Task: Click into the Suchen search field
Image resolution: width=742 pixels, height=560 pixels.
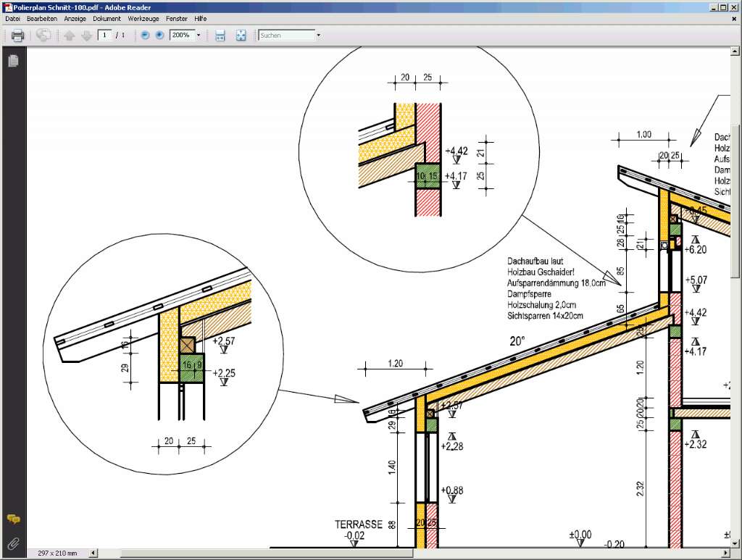Action: click(x=285, y=35)
